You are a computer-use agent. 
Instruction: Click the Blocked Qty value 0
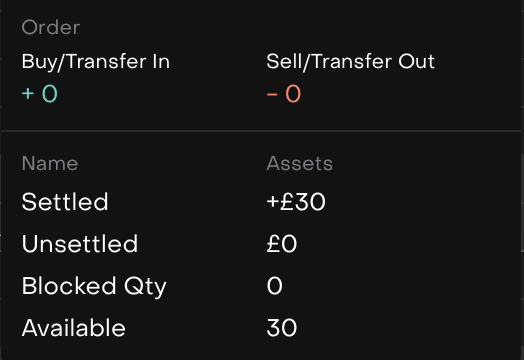pos(275,286)
